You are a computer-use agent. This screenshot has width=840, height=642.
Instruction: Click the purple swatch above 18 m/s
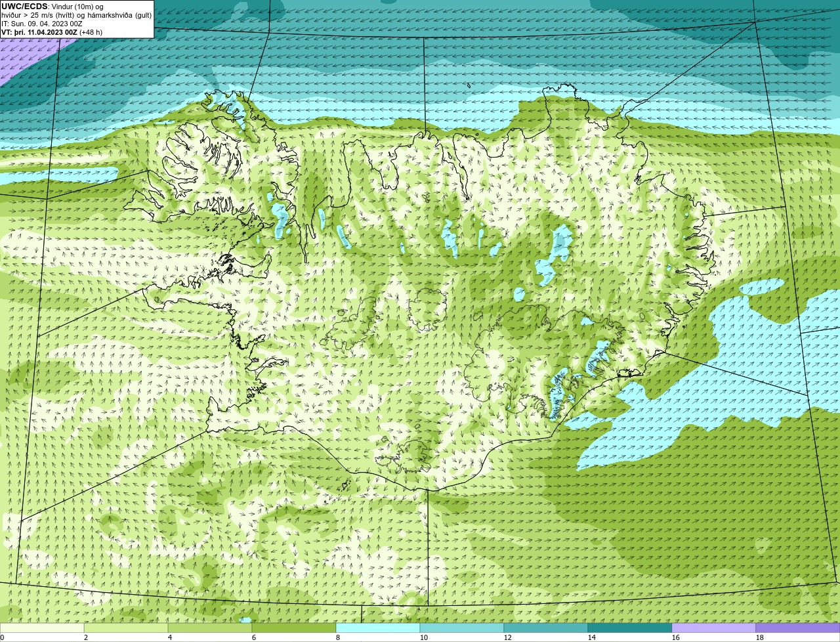pyautogui.click(x=798, y=628)
